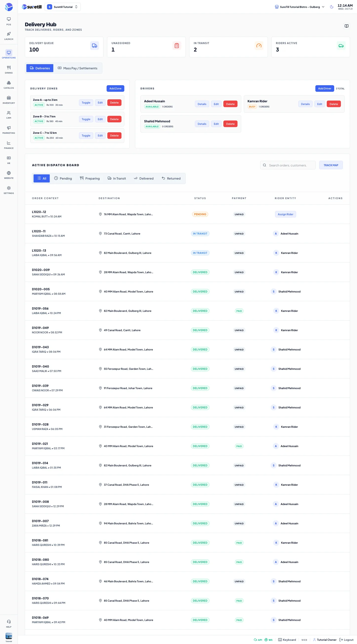Open Website globe section

(x=9, y=175)
